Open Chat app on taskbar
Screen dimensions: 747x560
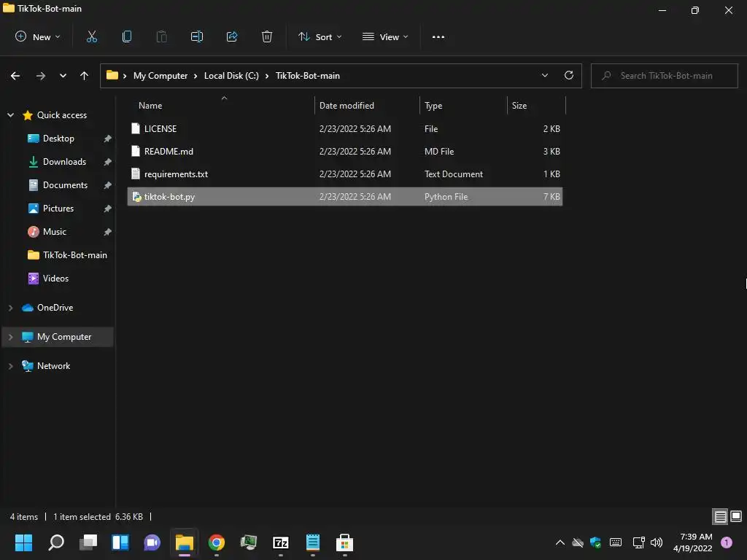coord(152,542)
